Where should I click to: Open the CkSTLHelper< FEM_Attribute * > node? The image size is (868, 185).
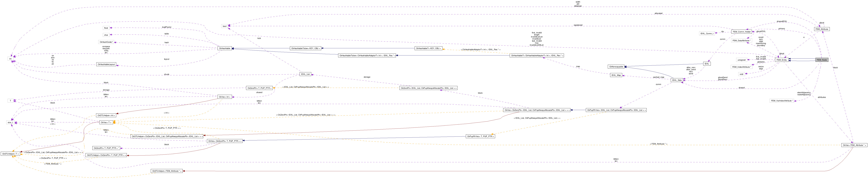point(167,171)
